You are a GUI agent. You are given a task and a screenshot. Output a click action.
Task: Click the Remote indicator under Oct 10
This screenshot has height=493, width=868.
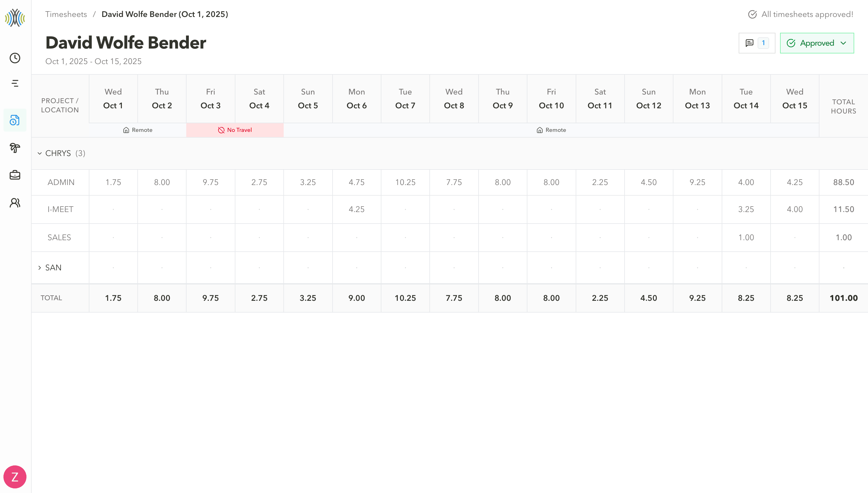(551, 130)
